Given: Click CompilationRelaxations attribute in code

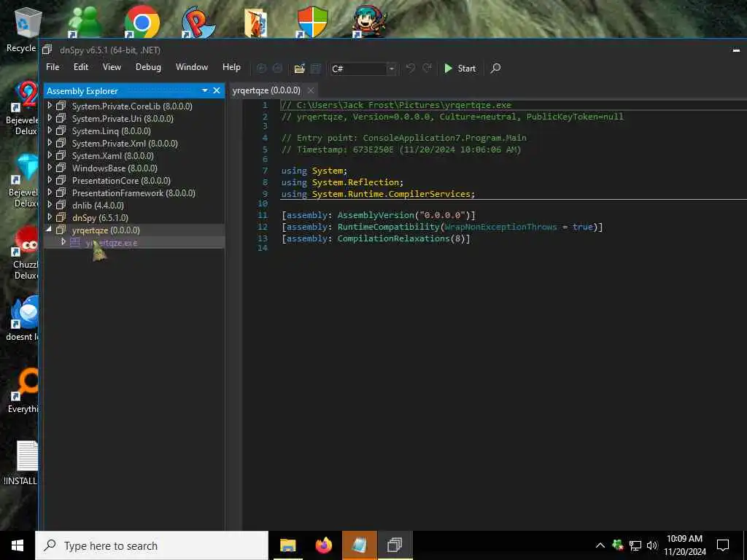Looking at the screenshot, I should click(x=393, y=238).
